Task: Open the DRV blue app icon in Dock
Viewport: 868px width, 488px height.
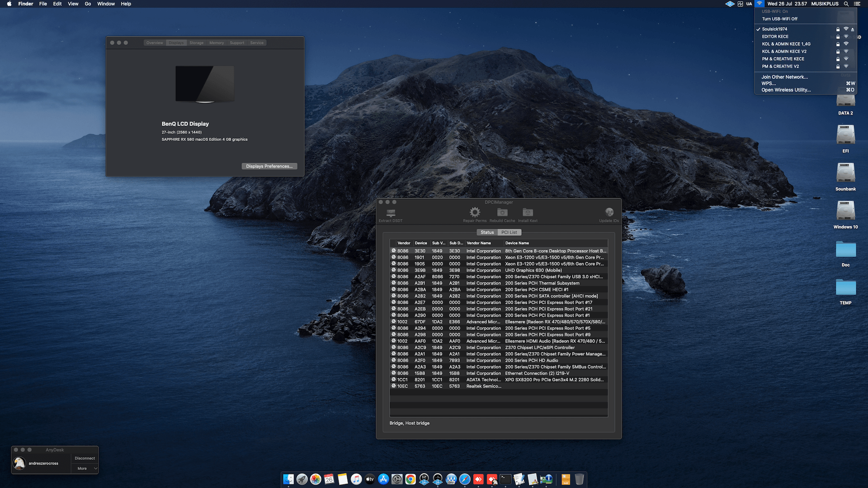Action: (451, 479)
